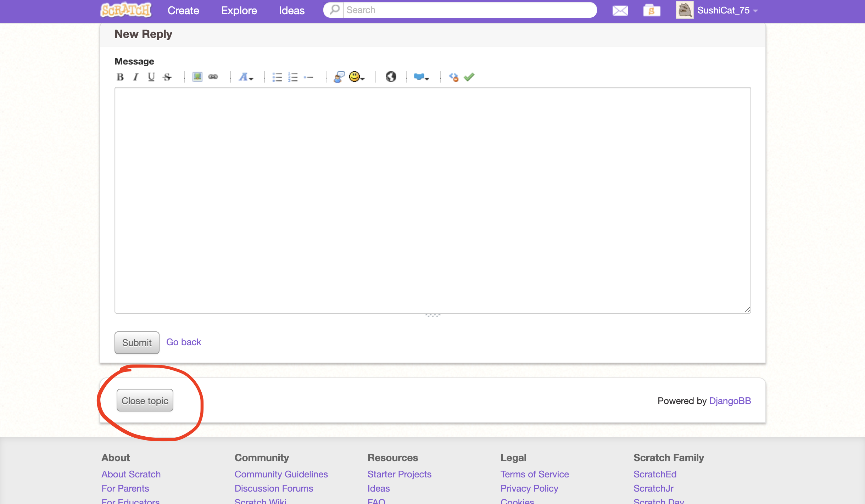This screenshot has height=504, width=865.
Task: Open messages envelope icon
Action: pos(620,11)
